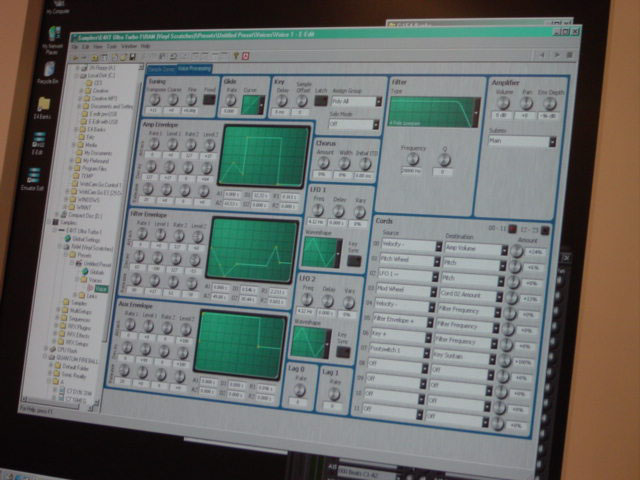The image size is (640, 480).
Task: Open the File menu
Action: [75, 47]
